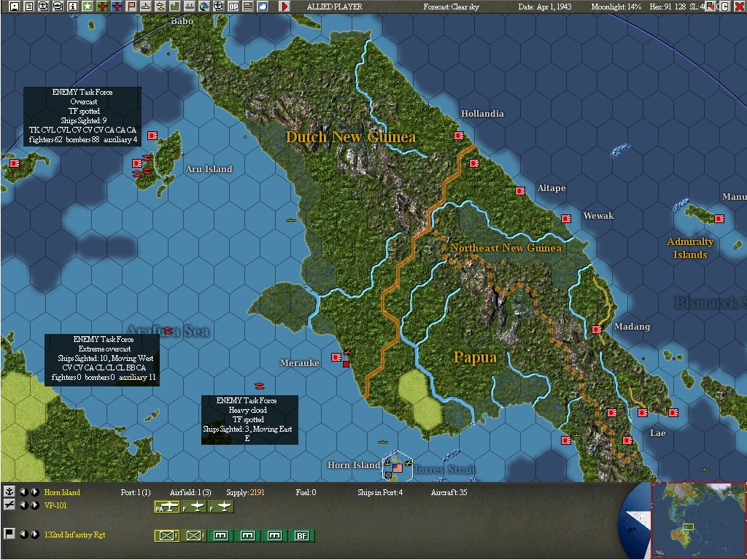Click the world minimap thumbnail
This screenshot has width=747, height=560.
tap(698, 519)
